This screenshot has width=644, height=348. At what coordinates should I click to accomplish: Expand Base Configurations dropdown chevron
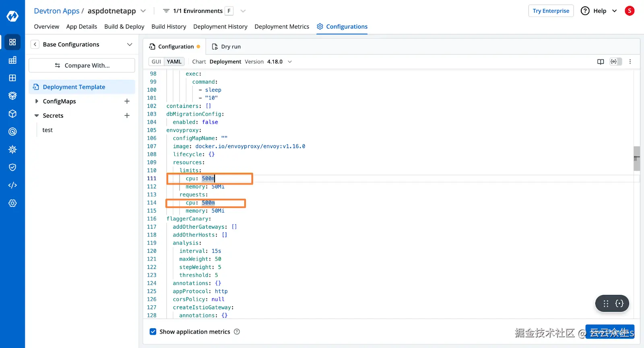pos(130,44)
